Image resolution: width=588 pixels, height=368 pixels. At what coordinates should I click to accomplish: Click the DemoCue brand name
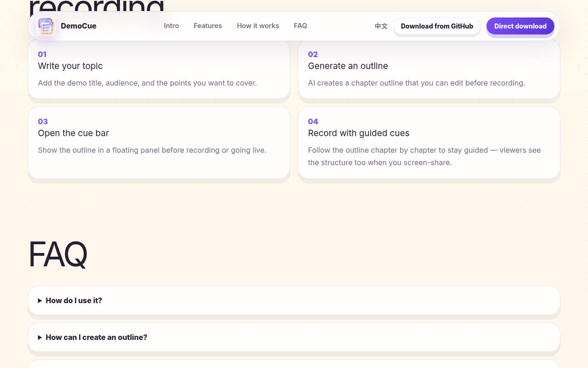pos(79,26)
